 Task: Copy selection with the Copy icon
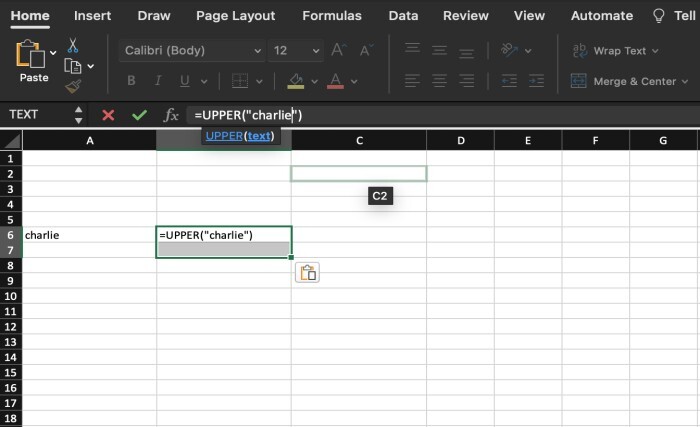[73, 66]
